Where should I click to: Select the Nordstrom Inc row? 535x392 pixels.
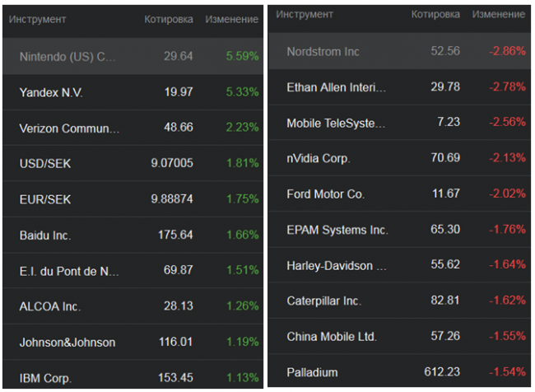point(323,51)
